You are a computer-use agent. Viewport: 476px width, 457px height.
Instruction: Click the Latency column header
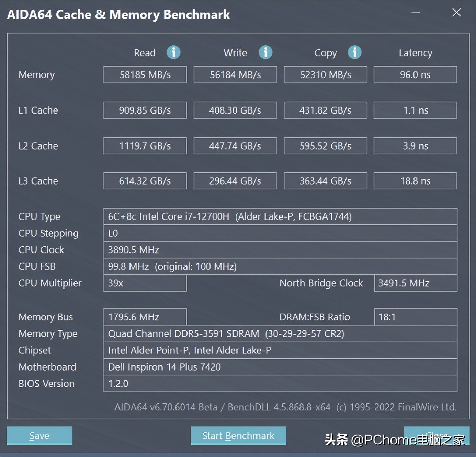416,53
